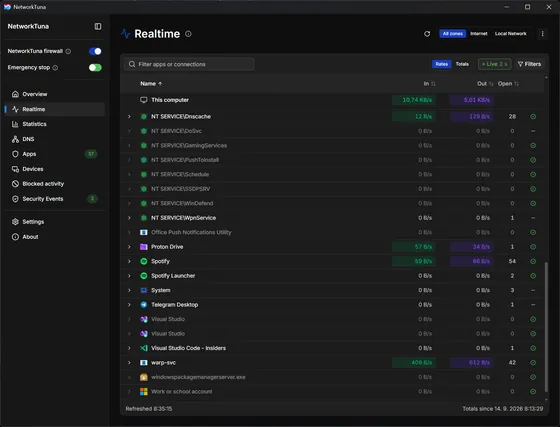The width and height of the screenshot is (560, 427).
Task: Click the NetworkTuna firewall info icon
Action: click(68, 51)
